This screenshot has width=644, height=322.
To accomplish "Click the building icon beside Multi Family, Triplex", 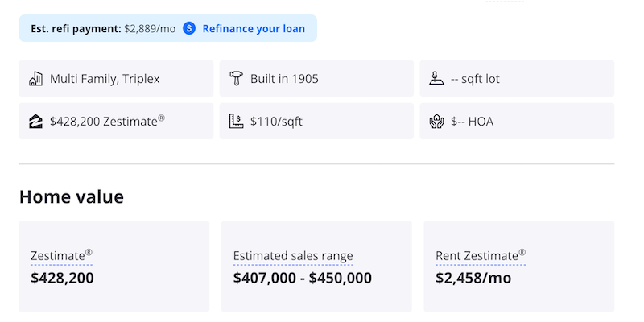I will [x=35, y=78].
